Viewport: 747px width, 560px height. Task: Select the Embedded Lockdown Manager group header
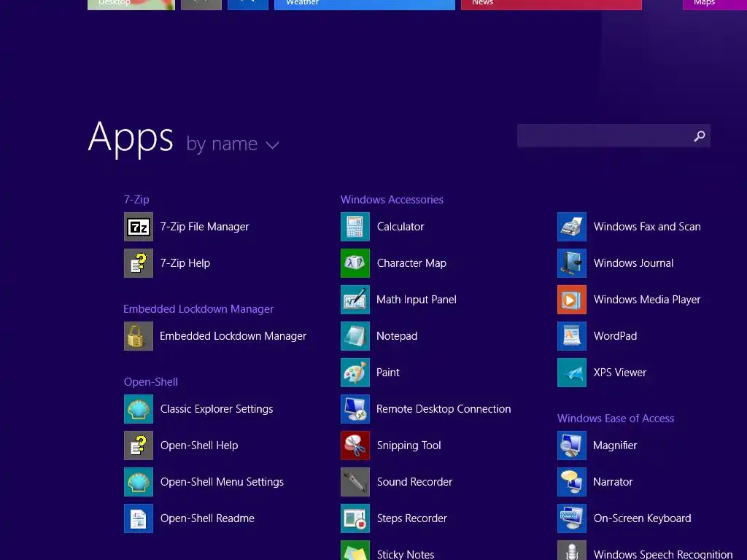[198, 309]
